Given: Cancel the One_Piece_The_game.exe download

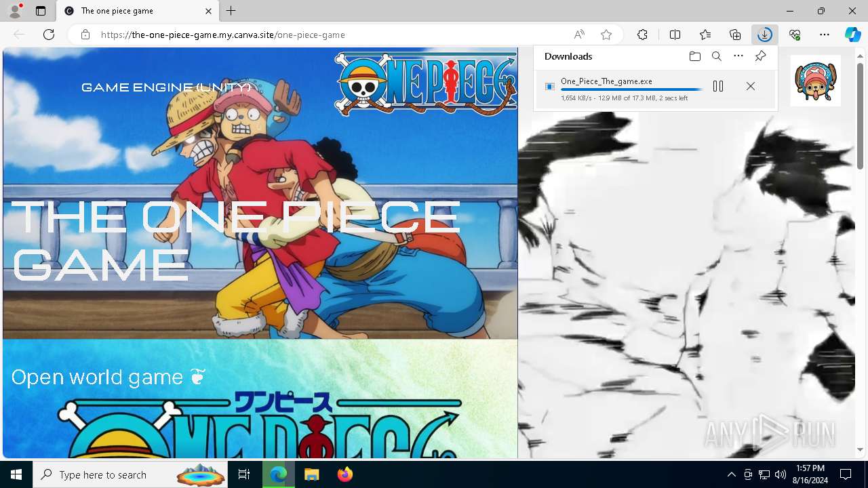Looking at the screenshot, I should click(x=750, y=86).
